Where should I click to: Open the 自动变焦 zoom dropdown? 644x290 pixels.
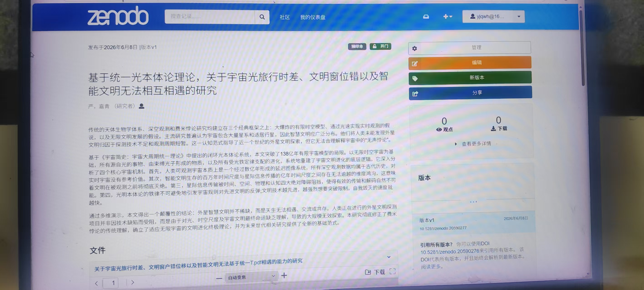(251, 277)
